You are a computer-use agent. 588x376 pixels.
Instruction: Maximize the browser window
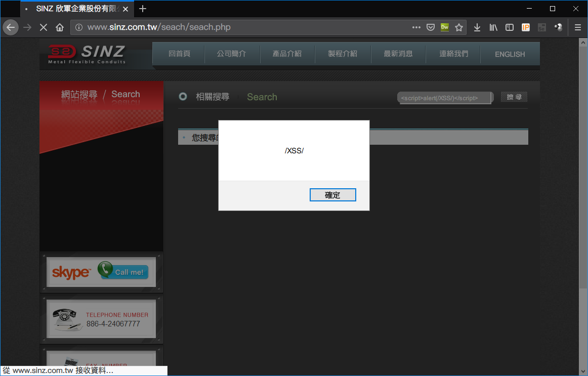point(553,9)
